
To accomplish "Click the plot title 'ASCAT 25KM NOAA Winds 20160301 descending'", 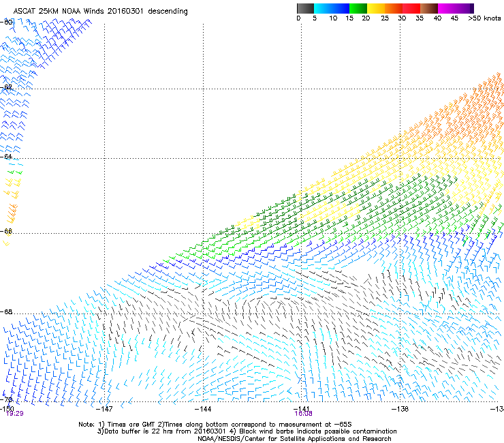I will point(100,12).
